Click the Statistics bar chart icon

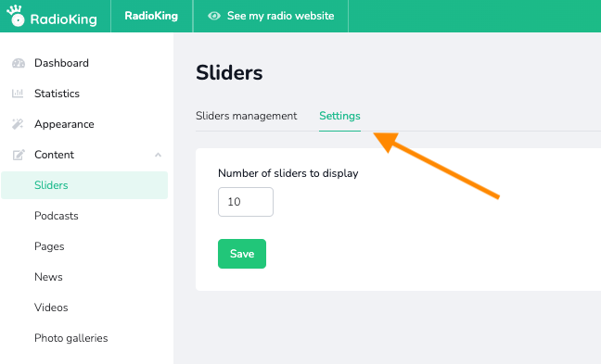tap(18, 94)
